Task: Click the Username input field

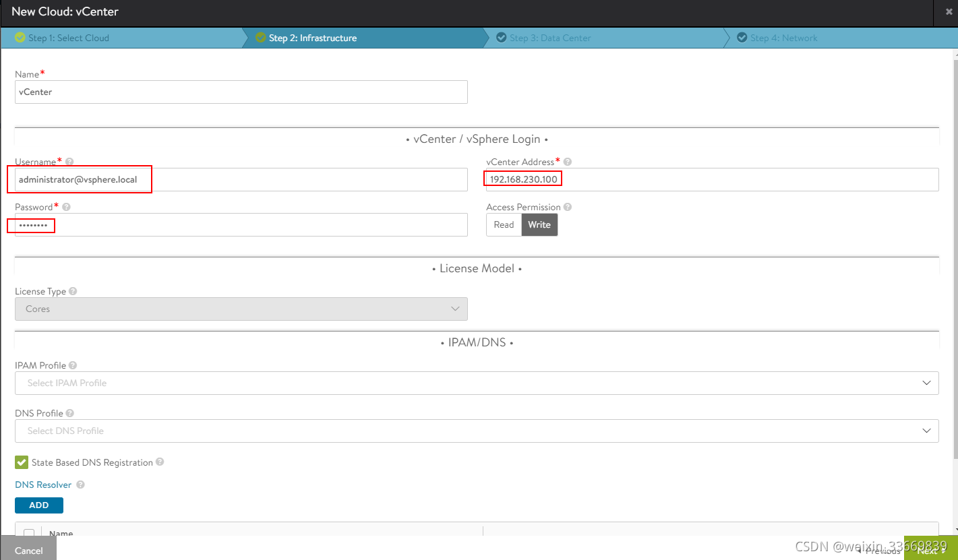Action: tap(241, 180)
